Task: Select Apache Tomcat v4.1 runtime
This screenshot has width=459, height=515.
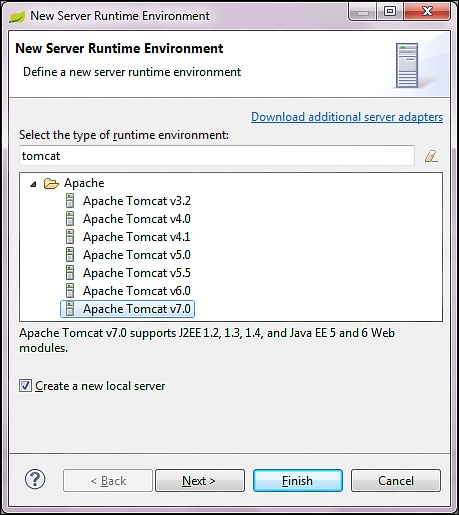Action: [x=137, y=237]
